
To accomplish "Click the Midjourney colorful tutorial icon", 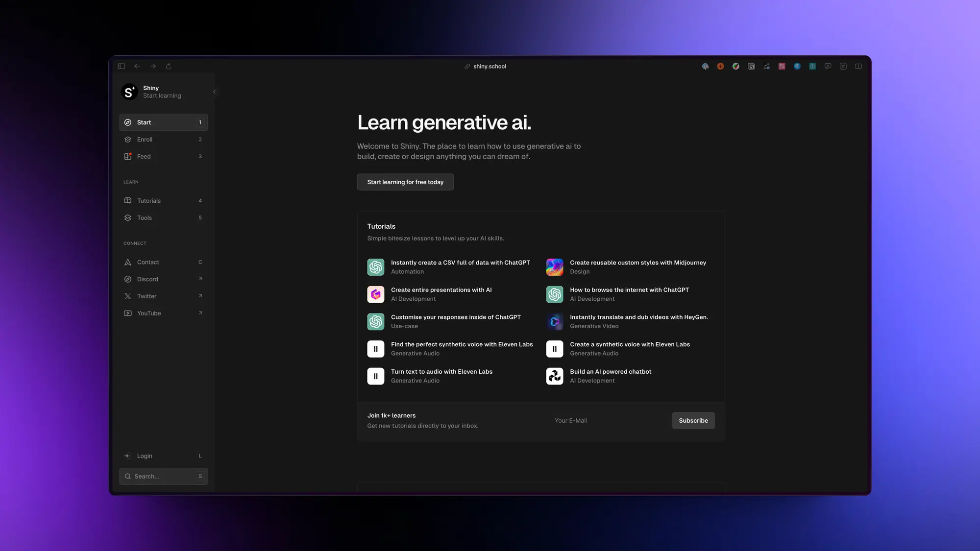I will tap(555, 267).
